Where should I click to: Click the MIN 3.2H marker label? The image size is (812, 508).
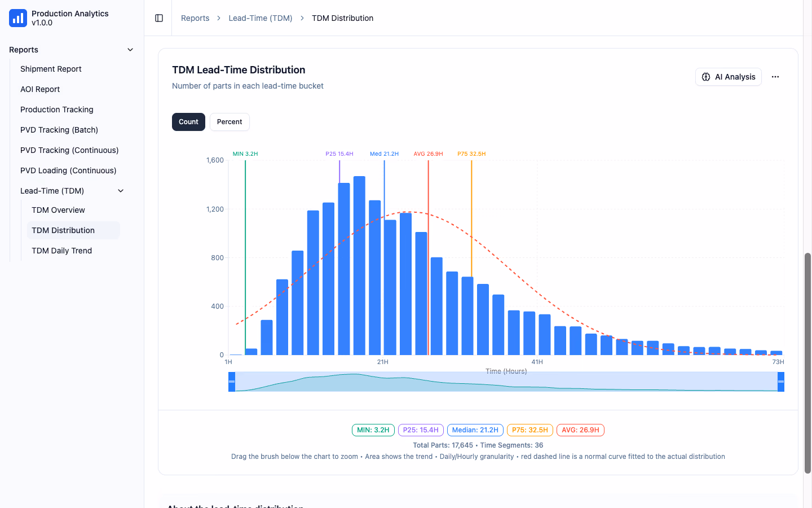coord(245,154)
